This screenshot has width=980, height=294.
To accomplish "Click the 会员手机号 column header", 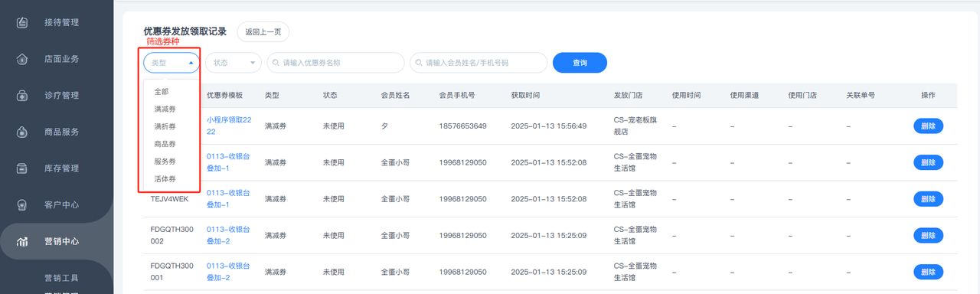I will coord(457,96).
